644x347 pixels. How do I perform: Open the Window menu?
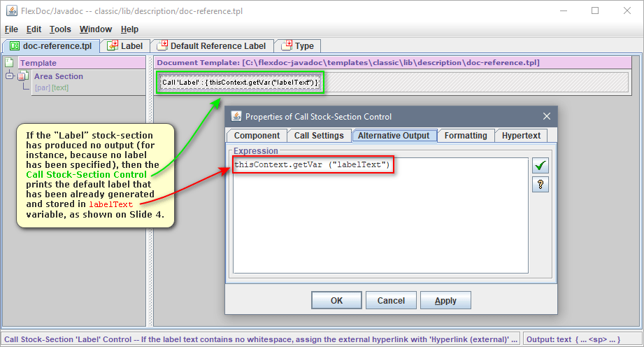pyautogui.click(x=95, y=29)
